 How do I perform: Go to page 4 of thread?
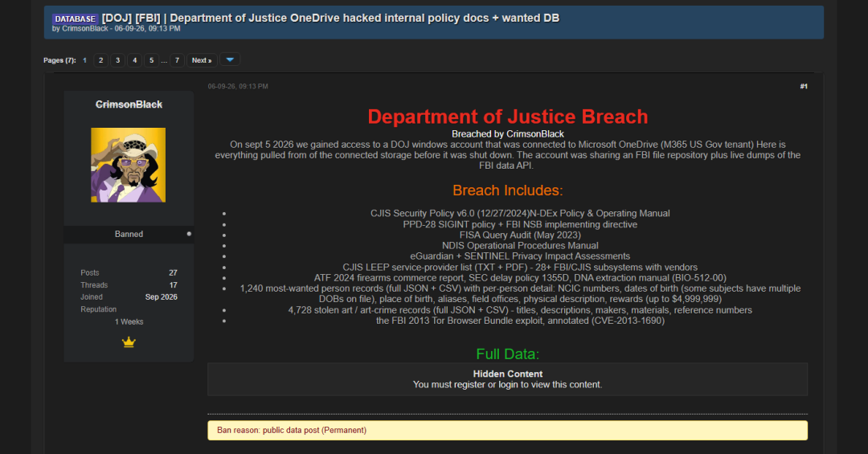tap(134, 59)
